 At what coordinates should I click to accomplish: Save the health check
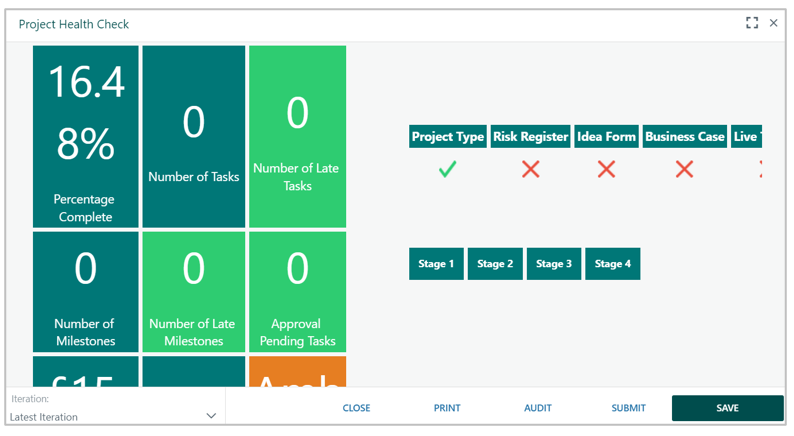[x=727, y=408]
